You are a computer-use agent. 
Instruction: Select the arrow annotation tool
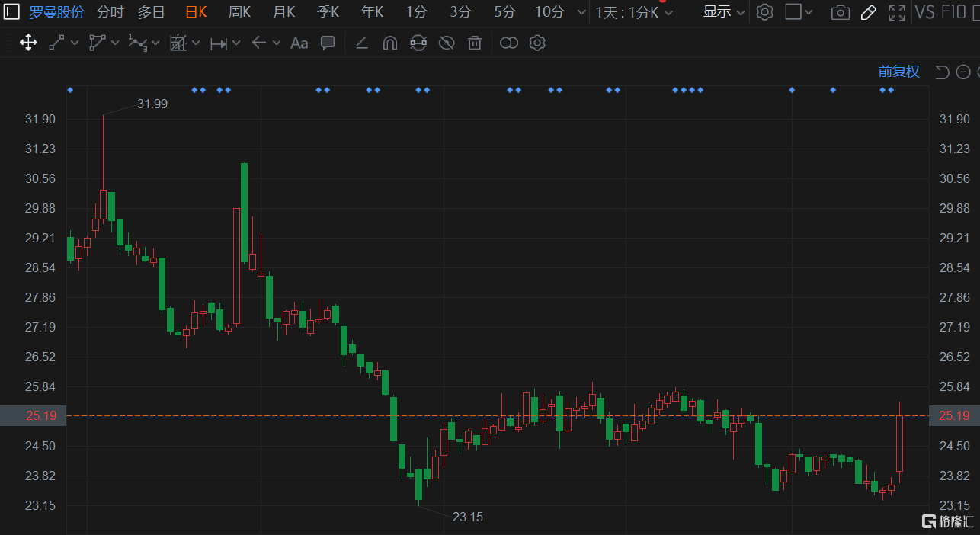pyautogui.click(x=259, y=43)
